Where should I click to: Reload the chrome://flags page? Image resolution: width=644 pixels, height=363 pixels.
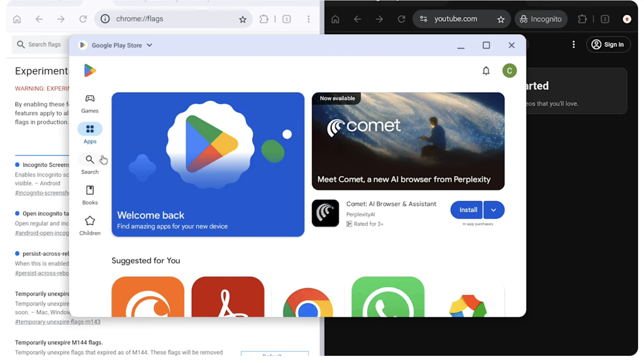[83, 19]
